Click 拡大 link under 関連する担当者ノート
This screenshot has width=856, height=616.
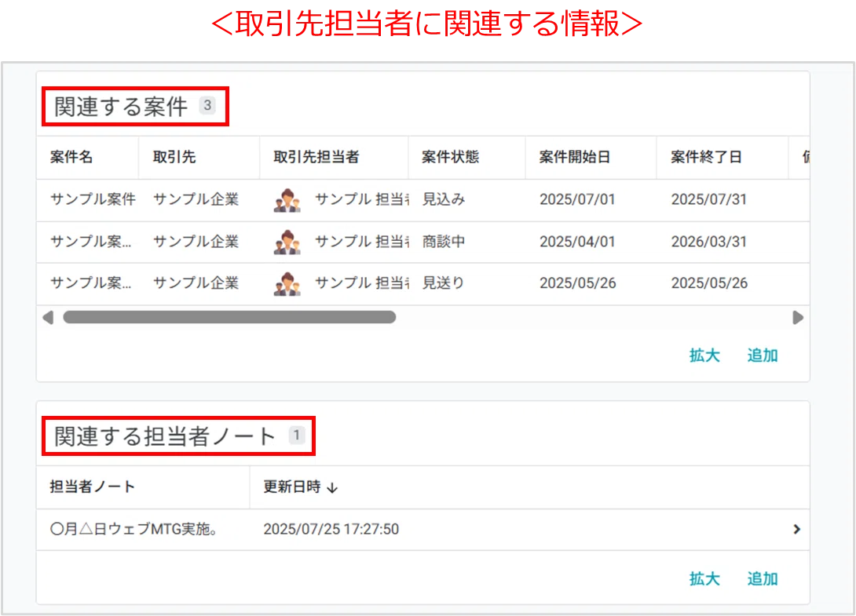pos(704,579)
